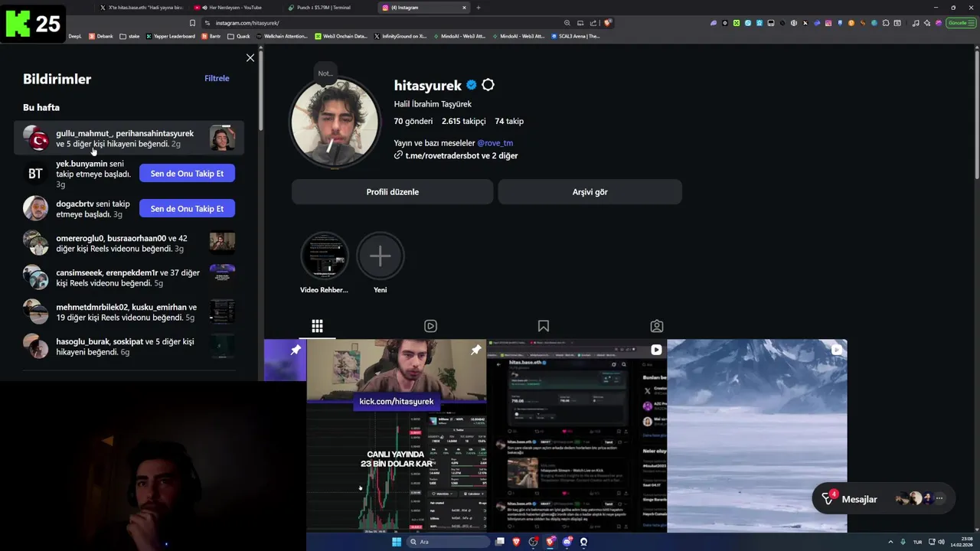
Task: Close the Instagram browser tab
Action: click(464, 8)
